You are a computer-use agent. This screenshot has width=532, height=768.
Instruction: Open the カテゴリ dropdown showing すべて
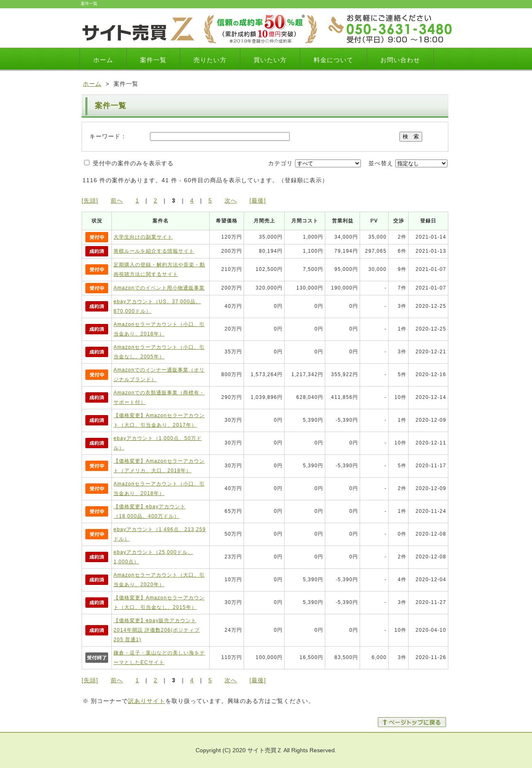tap(328, 163)
